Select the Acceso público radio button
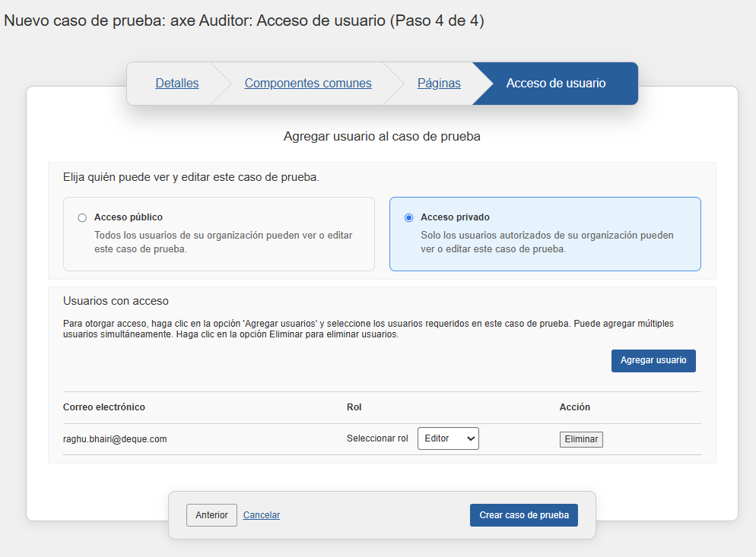The image size is (756, 557). (82, 218)
